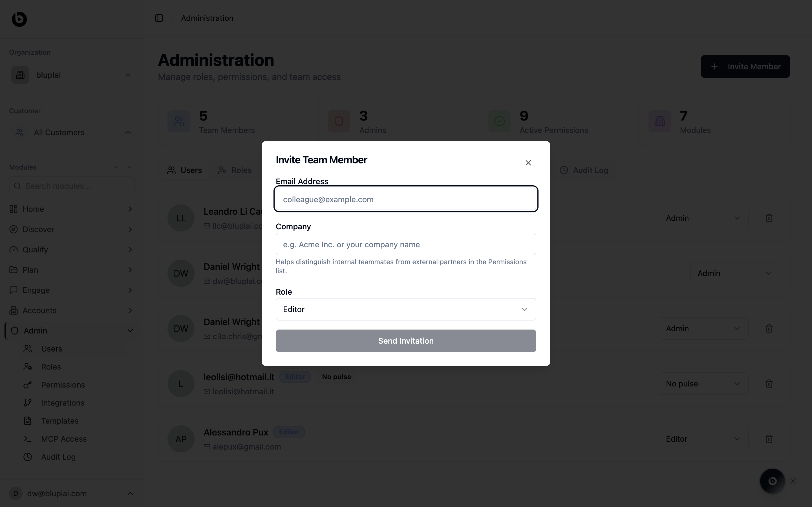The image size is (812, 507).
Task: Select the Roles tab
Action: tap(235, 170)
